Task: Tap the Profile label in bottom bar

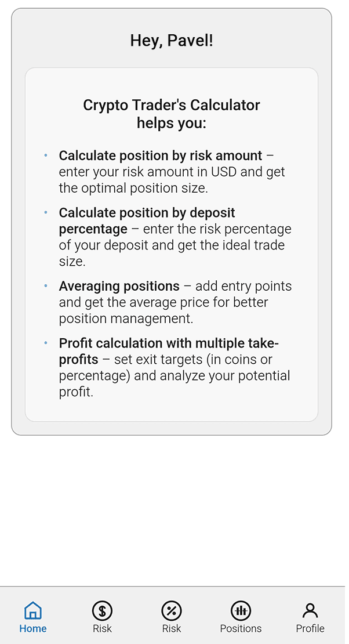Action: pyautogui.click(x=310, y=628)
